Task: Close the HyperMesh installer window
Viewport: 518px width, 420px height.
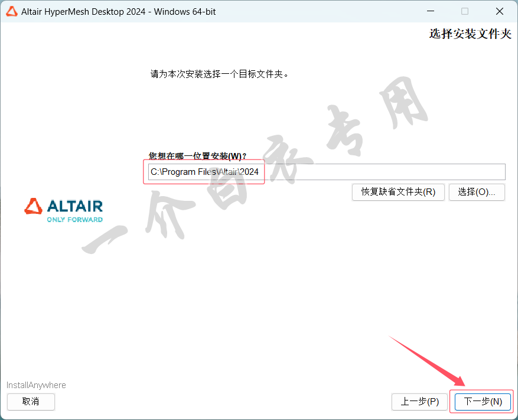Action: click(500, 11)
